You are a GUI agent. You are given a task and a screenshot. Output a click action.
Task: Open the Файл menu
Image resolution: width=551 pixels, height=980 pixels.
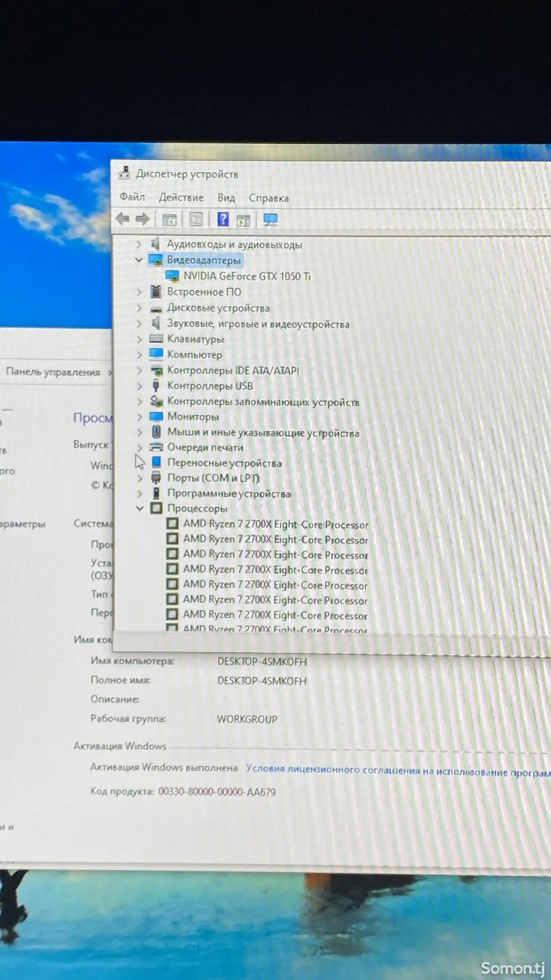pos(132,197)
